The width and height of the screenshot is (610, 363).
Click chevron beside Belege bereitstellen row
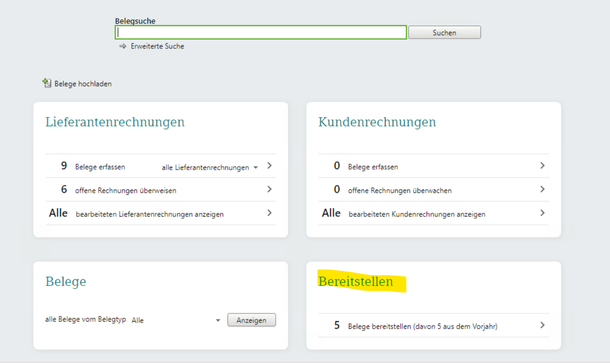542,325
